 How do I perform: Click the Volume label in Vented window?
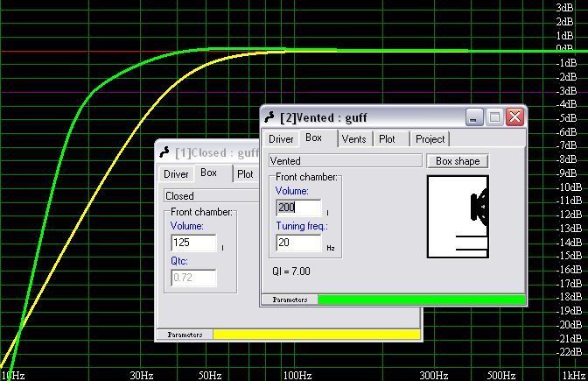pyautogui.click(x=292, y=191)
